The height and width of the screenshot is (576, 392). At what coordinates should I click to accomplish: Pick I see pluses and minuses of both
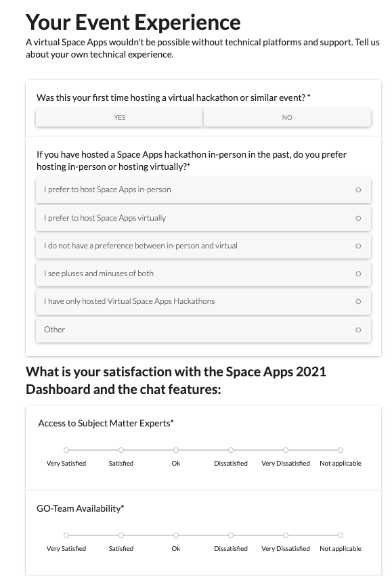pyautogui.click(x=204, y=273)
